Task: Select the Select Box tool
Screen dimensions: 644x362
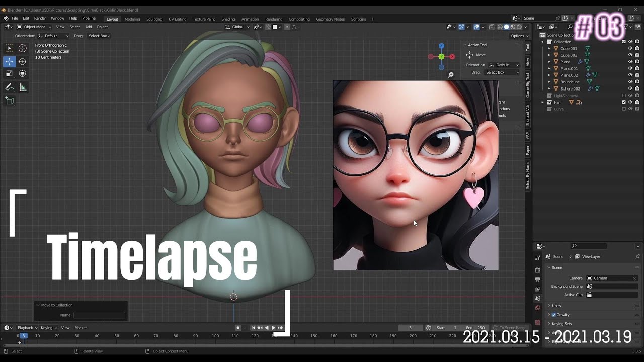Action: pos(9,48)
